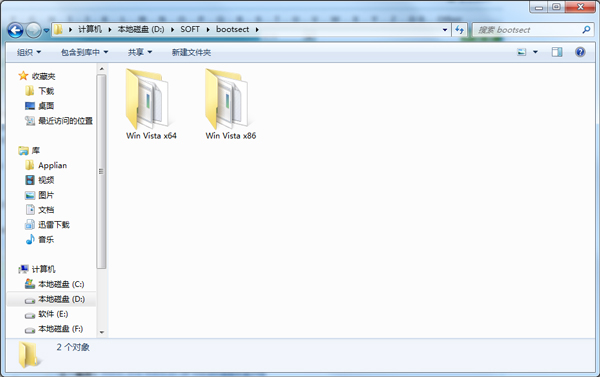The height and width of the screenshot is (377, 600).
Task: Click the icon beside 迅雷下载
Action: coord(30,225)
